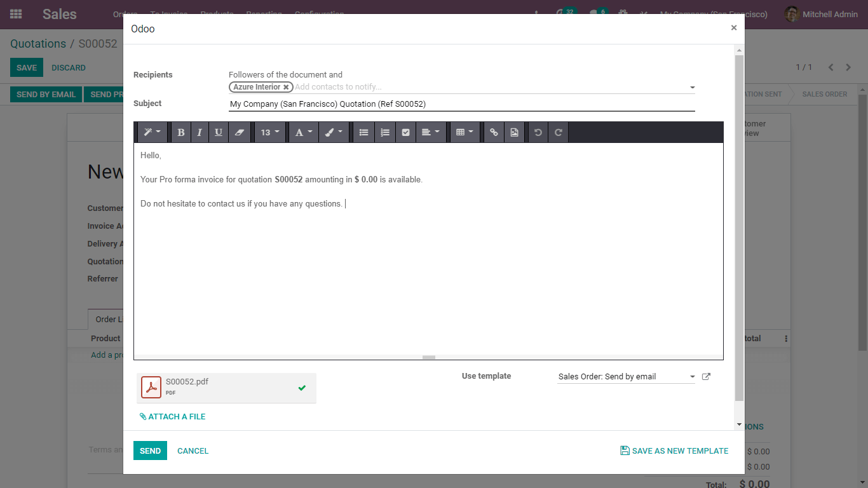Click the dialog's vertical scrollbar
The width and height of the screenshot is (868, 488).
[739, 227]
